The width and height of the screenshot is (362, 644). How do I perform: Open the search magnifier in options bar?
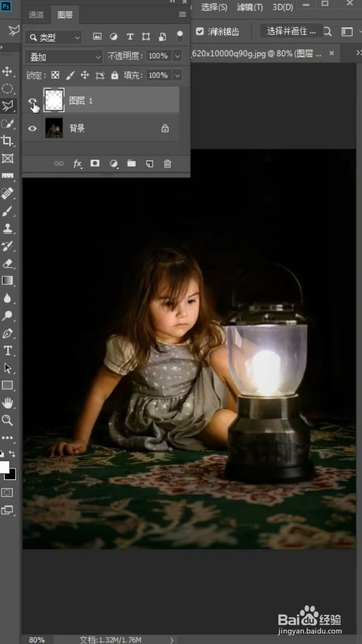327,32
